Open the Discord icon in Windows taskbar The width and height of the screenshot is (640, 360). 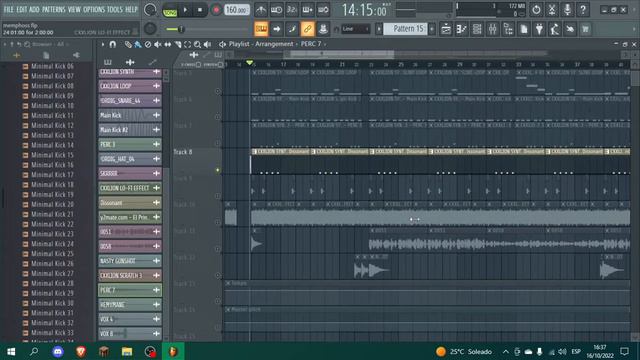click(x=58, y=351)
